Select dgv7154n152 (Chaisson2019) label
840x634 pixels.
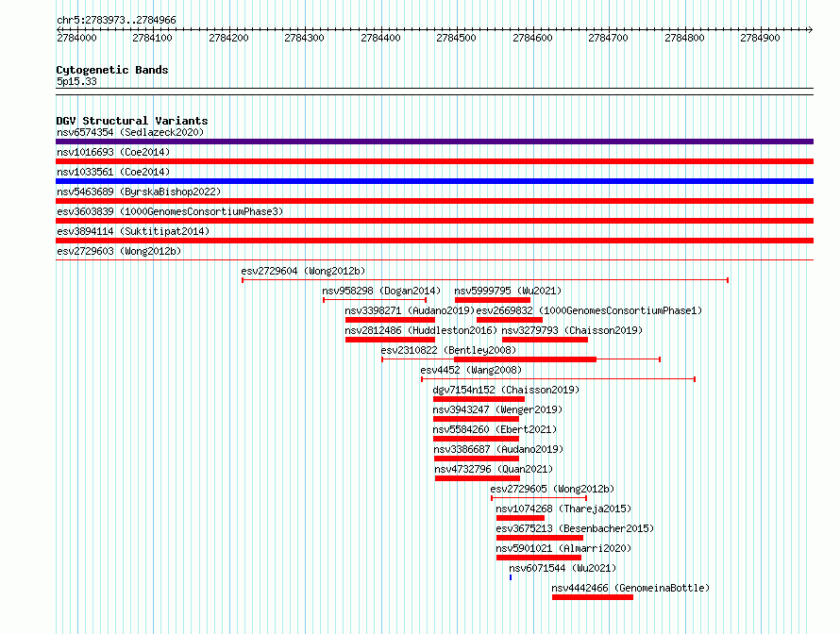tap(506, 390)
